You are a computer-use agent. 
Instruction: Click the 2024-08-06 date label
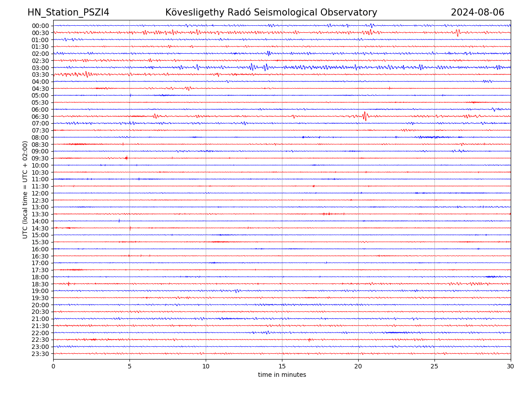pyautogui.click(x=477, y=12)
